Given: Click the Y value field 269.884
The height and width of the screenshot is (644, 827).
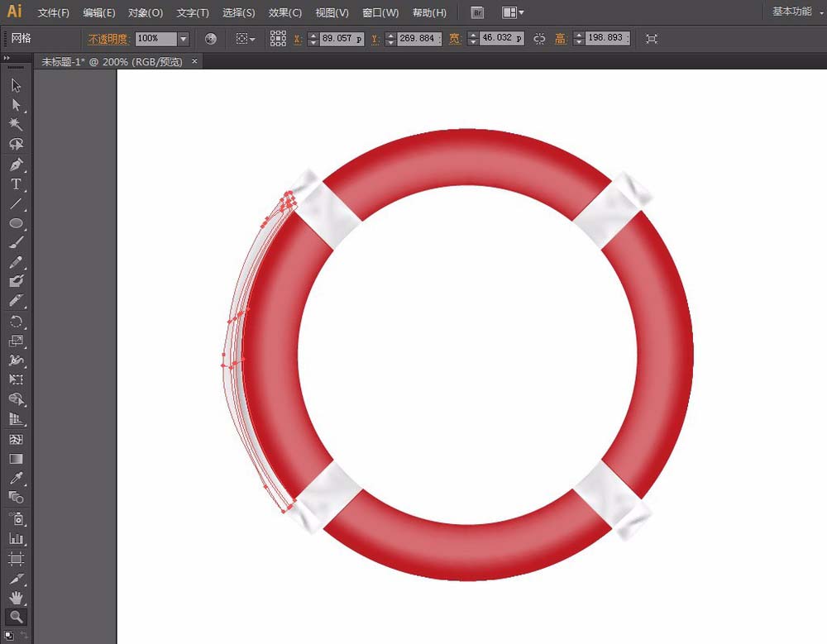Looking at the screenshot, I should pos(419,39).
